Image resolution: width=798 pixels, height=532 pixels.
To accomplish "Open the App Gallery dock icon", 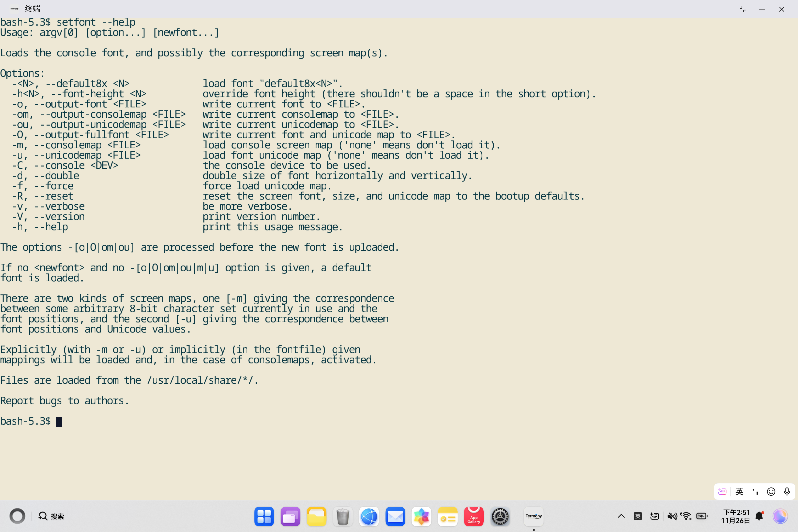I will pos(474,516).
